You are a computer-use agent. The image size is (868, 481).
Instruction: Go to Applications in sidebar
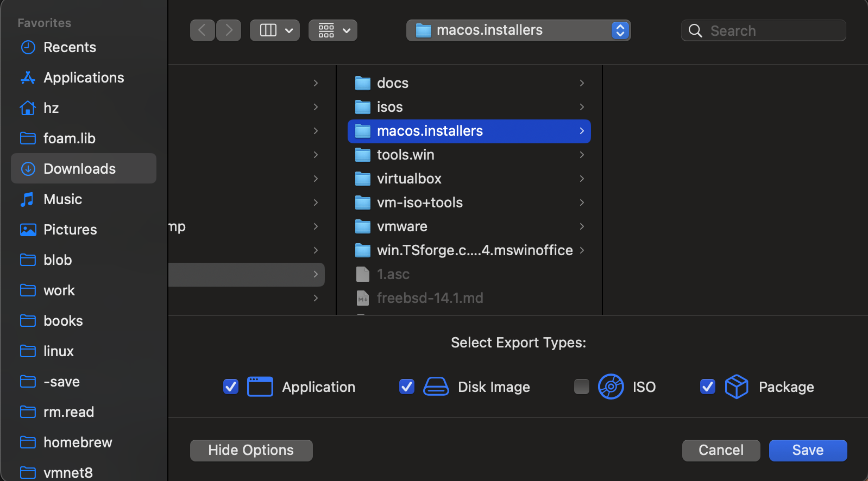tap(84, 78)
